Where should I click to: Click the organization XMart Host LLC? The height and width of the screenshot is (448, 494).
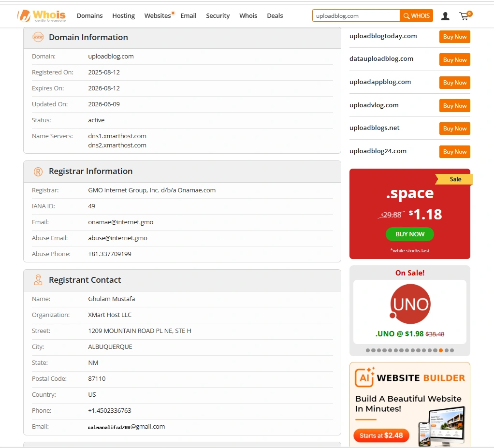tap(110, 315)
